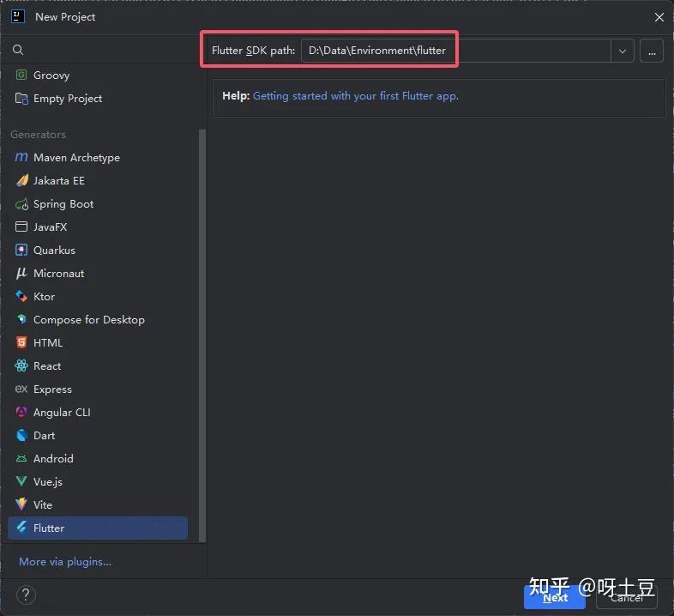Choose HTML generator
Viewport: 674px width, 616px height.
98,343
